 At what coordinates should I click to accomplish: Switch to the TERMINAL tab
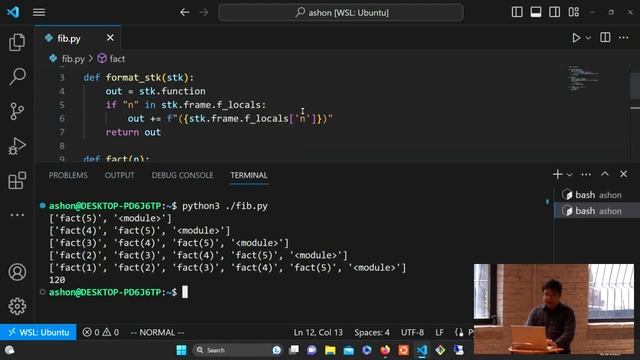249,175
